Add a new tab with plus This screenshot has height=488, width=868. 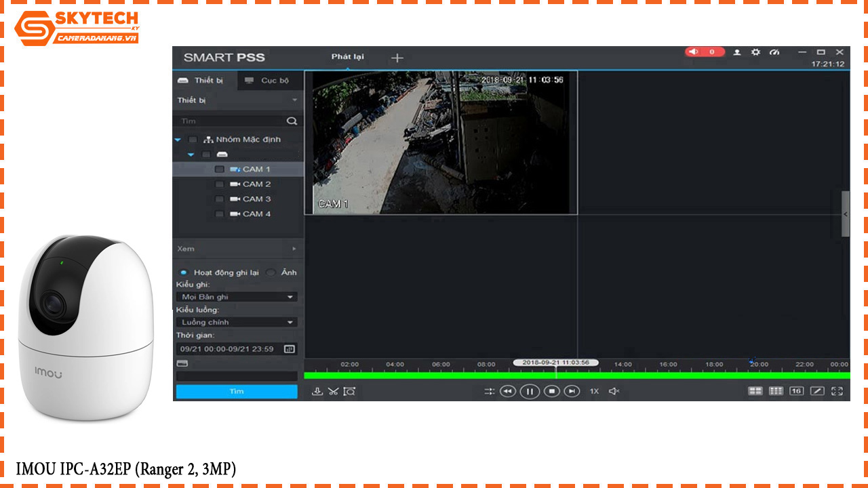397,58
